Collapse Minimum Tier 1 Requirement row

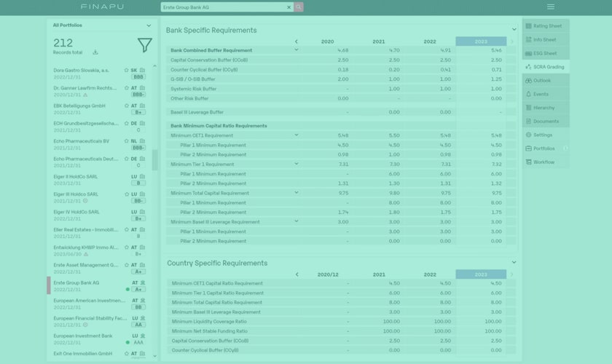pyautogui.click(x=297, y=164)
